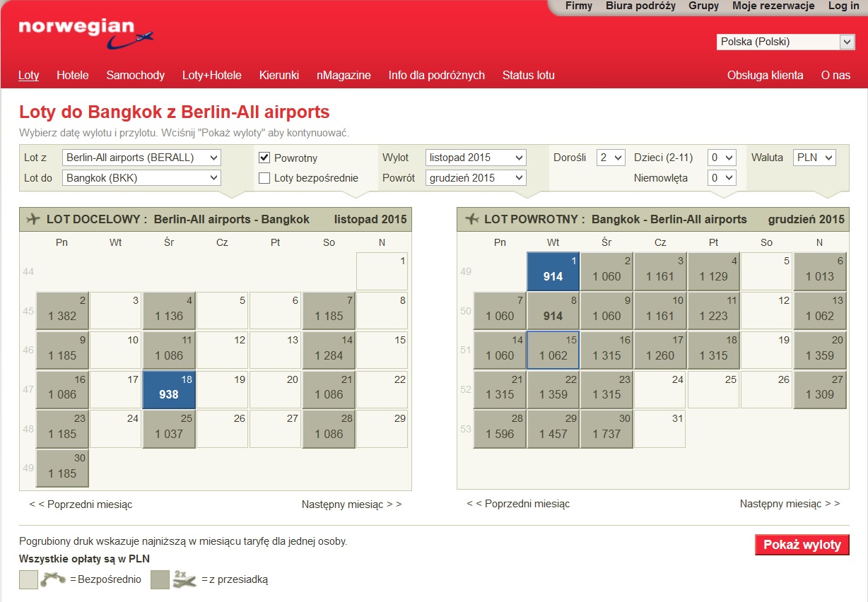Click the direct flight legend icon

coord(54,579)
